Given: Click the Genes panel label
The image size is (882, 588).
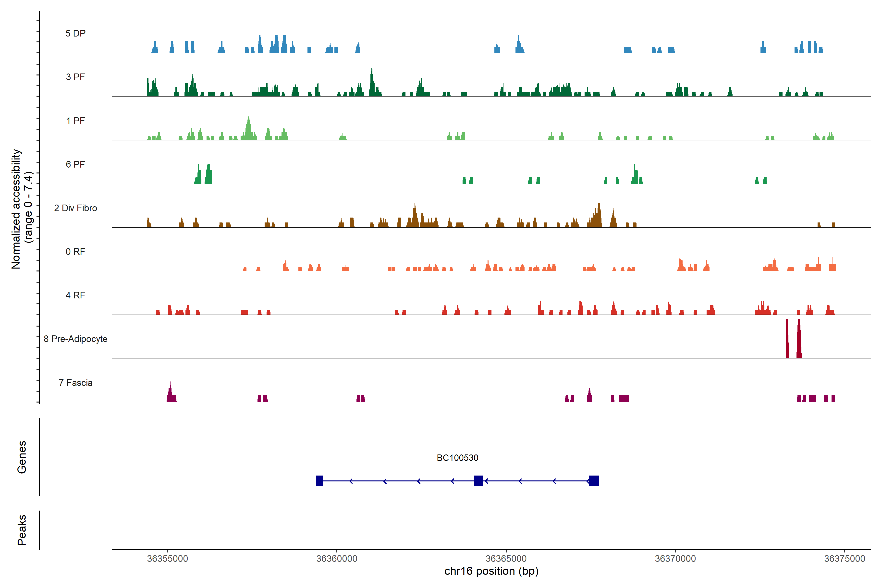Looking at the screenshot, I should pyautogui.click(x=22, y=457).
